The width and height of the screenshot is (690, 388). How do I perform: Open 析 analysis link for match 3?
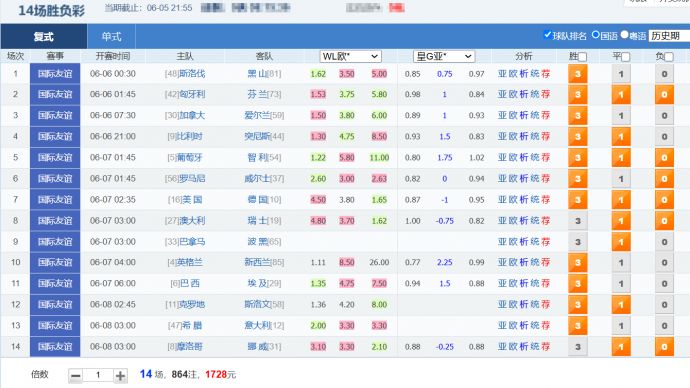tap(524, 116)
